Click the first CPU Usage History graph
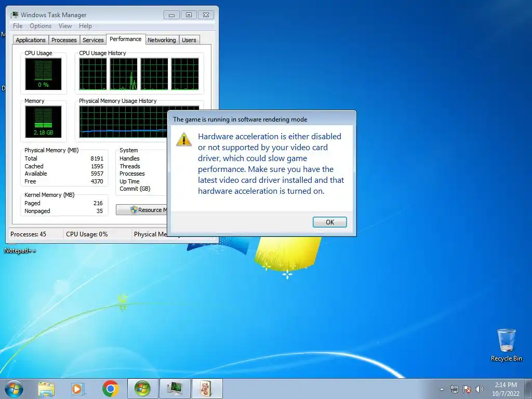 93,74
